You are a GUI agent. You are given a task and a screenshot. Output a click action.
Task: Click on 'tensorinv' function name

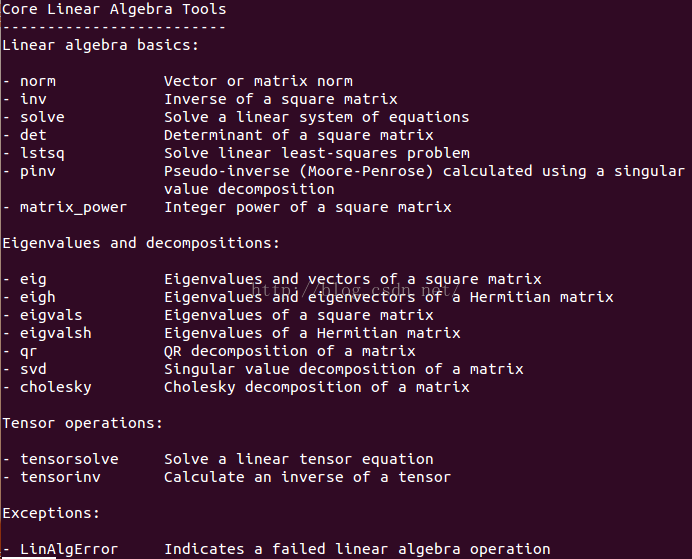(60, 477)
